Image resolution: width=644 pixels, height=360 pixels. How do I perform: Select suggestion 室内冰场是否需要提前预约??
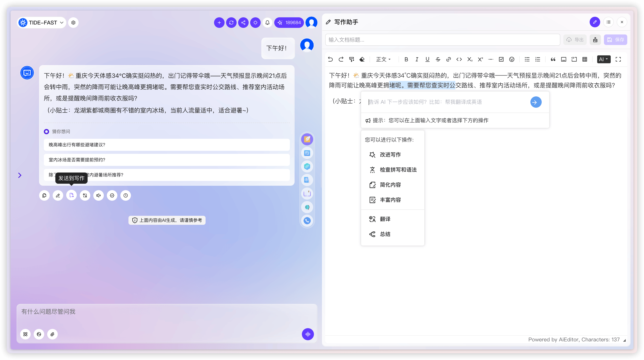pyautogui.click(x=167, y=160)
